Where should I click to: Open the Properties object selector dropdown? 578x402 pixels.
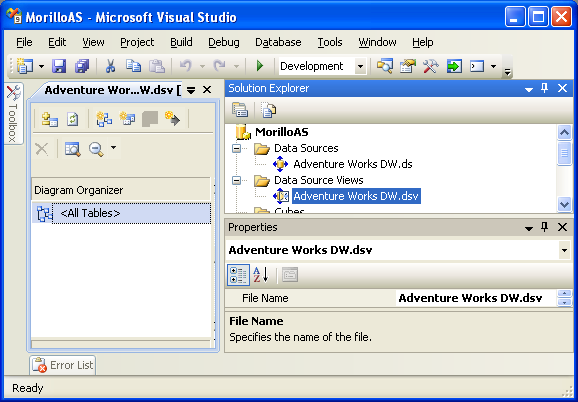pyautogui.click(x=564, y=250)
